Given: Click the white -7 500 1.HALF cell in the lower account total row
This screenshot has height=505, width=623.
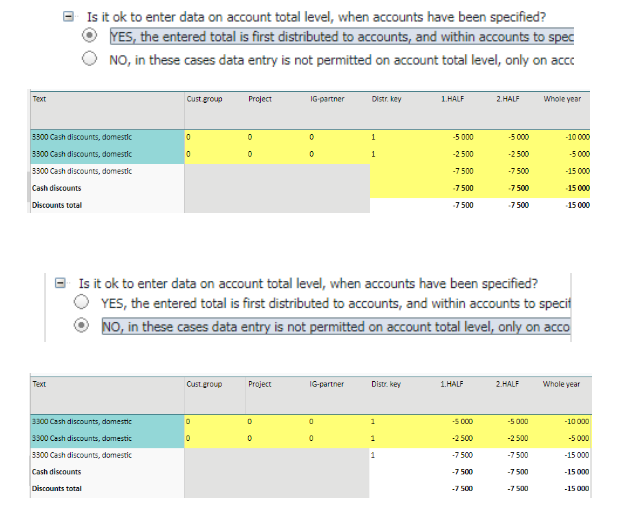Looking at the screenshot, I should [462, 455].
